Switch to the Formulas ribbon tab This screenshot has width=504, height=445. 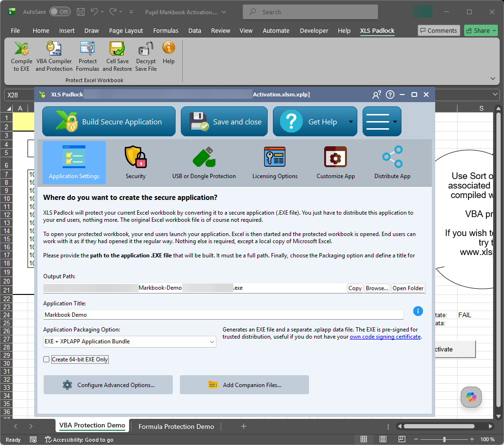coord(166,30)
